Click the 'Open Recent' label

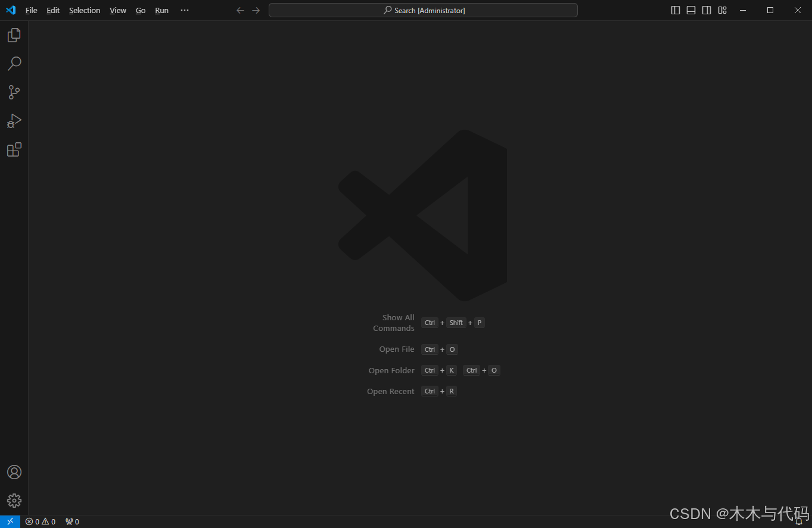(x=391, y=391)
